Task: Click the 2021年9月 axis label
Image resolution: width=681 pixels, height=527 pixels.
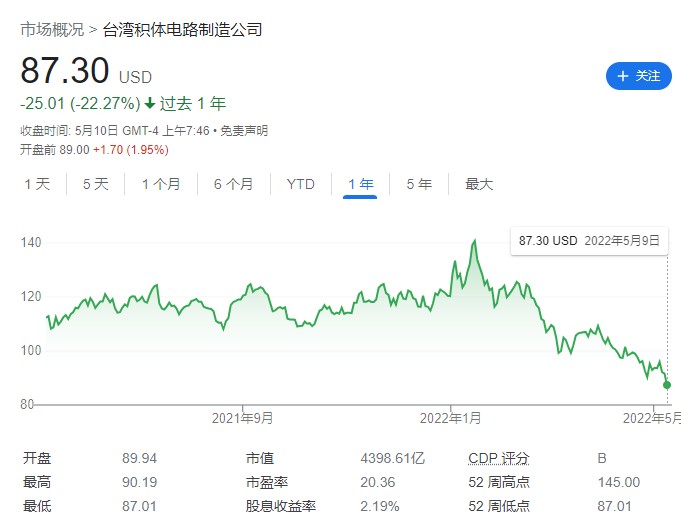Action: coord(244,417)
